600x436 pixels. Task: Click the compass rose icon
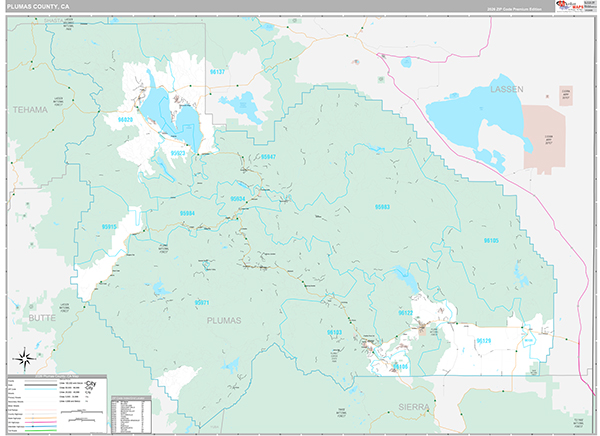25,359
